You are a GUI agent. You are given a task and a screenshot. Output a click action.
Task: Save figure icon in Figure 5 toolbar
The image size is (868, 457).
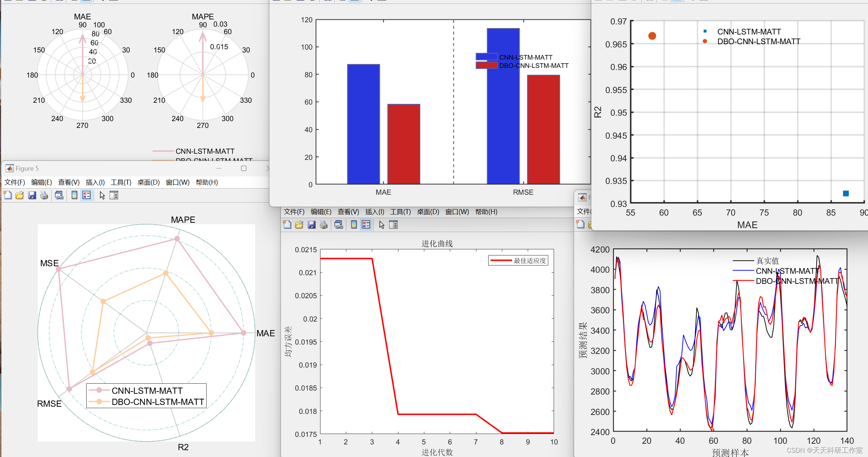[32, 195]
